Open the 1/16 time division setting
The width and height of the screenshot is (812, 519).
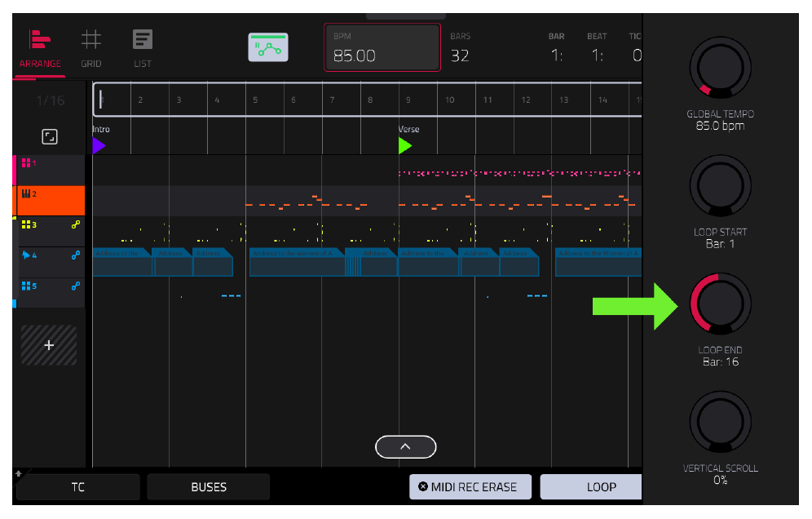(x=51, y=100)
